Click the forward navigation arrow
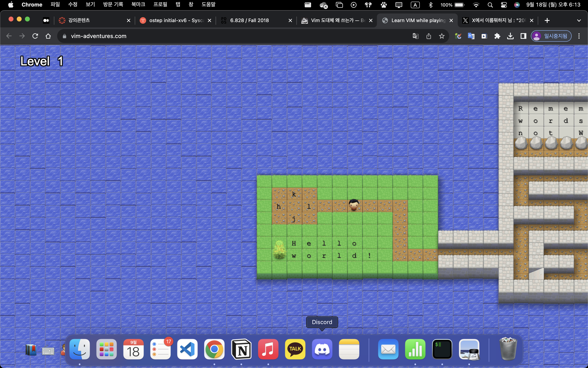588x368 pixels. (22, 36)
